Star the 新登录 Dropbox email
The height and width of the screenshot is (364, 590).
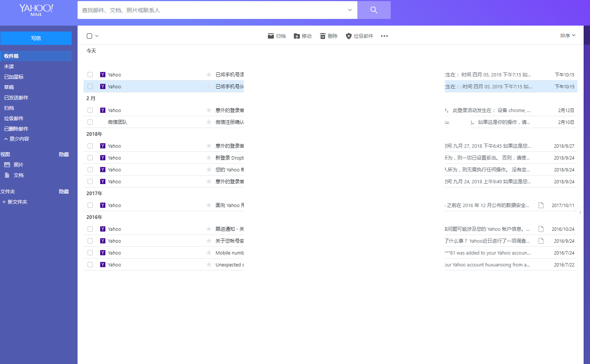pyautogui.click(x=209, y=158)
